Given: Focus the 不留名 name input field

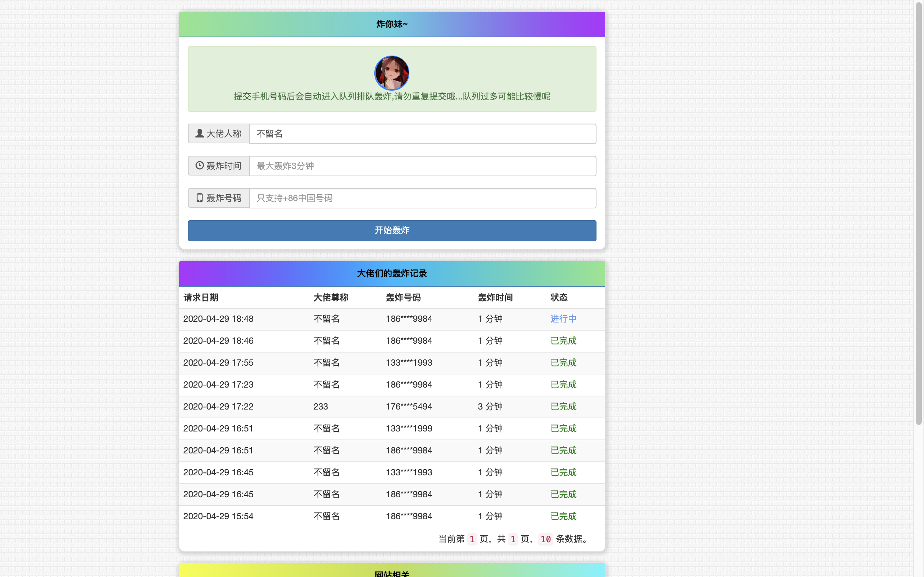Looking at the screenshot, I should point(422,133).
